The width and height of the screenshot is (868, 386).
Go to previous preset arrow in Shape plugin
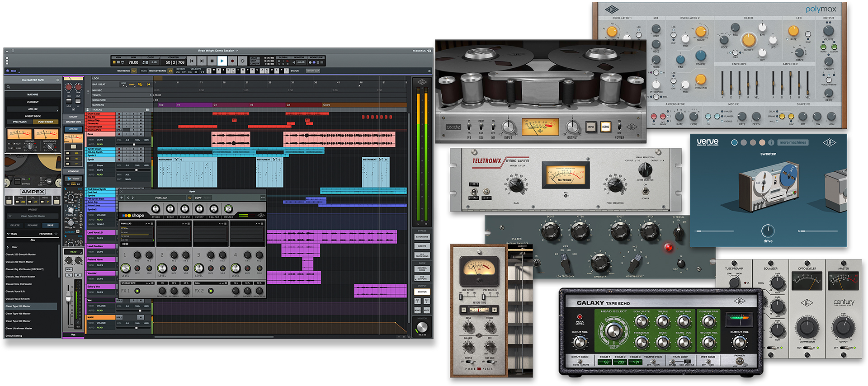pyautogui.click(x=128, y=198)
